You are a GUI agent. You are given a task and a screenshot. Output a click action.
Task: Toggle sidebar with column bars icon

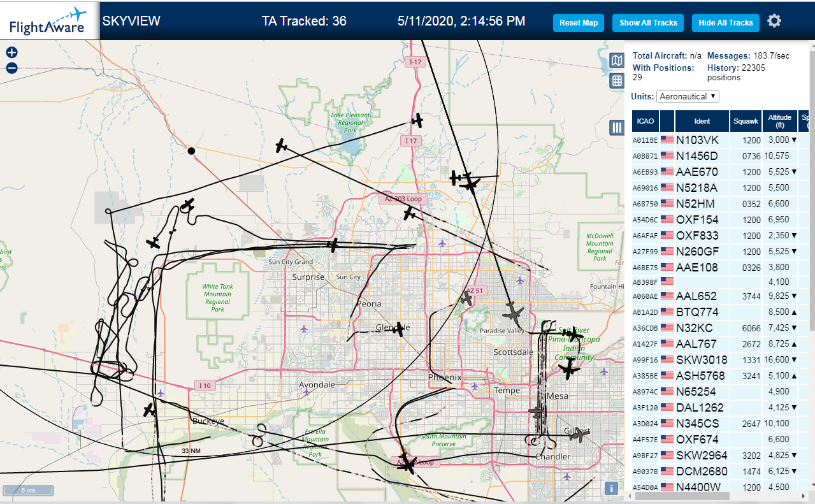[617, 127]
